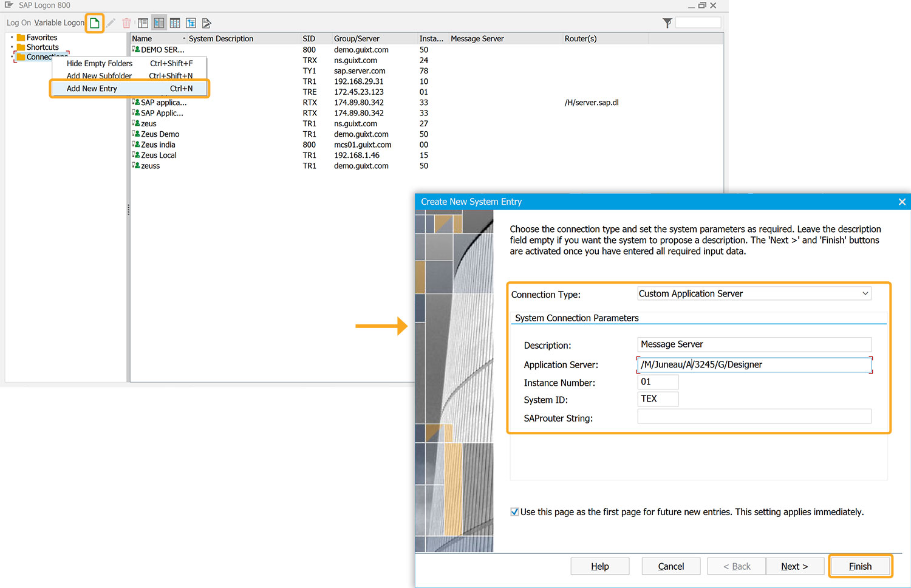911x588 pixels.
Task: Select the 192.168.29.31 server cell
Action: (x=359, y=81)
